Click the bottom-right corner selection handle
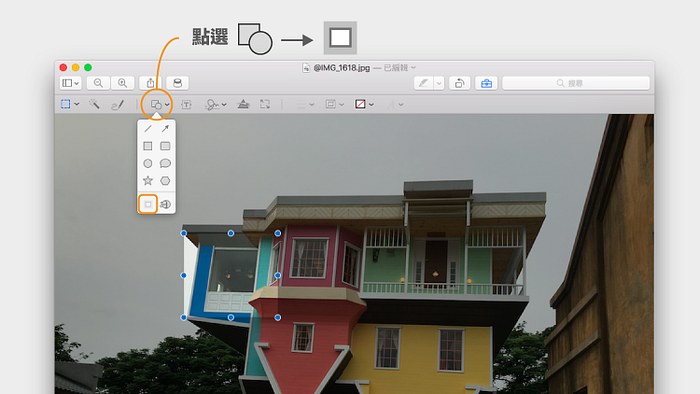 (278, 318)
